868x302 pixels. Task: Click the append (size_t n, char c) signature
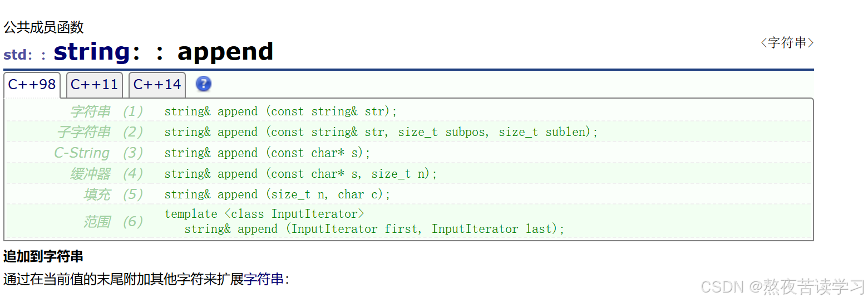(x=277, y=194)
